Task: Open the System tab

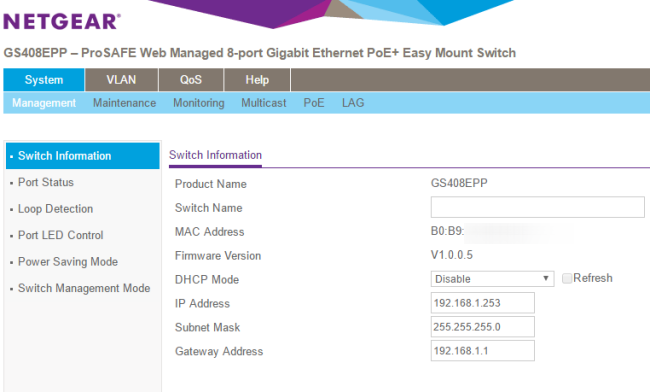Action: [44, 80]
